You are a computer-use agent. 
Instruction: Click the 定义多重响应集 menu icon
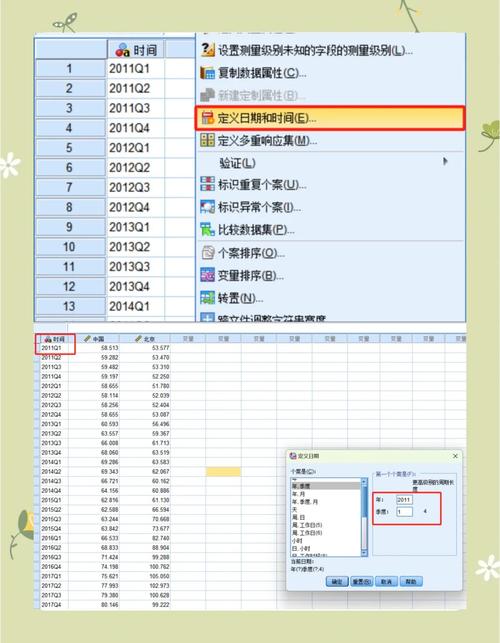tap(208, 140)
